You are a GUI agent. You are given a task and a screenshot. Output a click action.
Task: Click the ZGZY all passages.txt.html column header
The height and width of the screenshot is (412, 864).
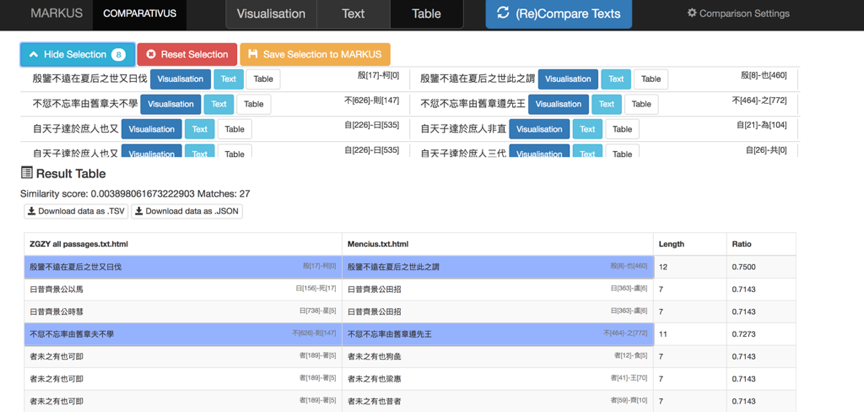[x=183, y=244]
